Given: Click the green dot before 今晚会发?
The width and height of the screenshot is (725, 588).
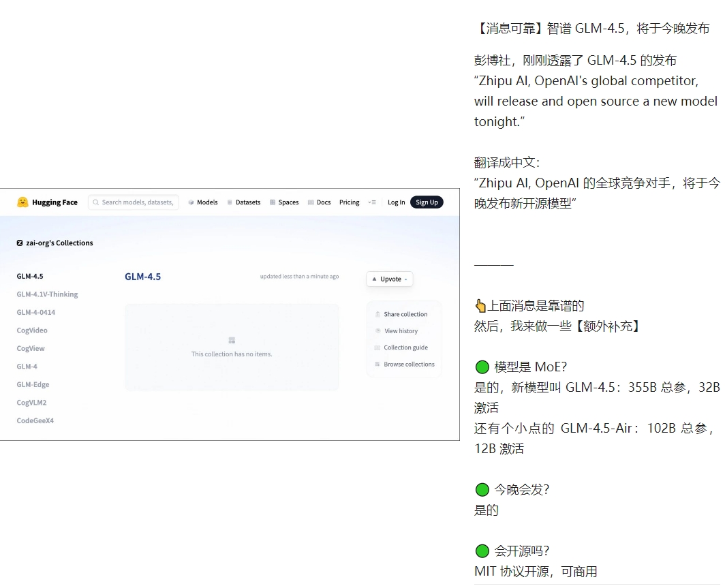Looking at the screenshot, I should [x=482, y=489].
